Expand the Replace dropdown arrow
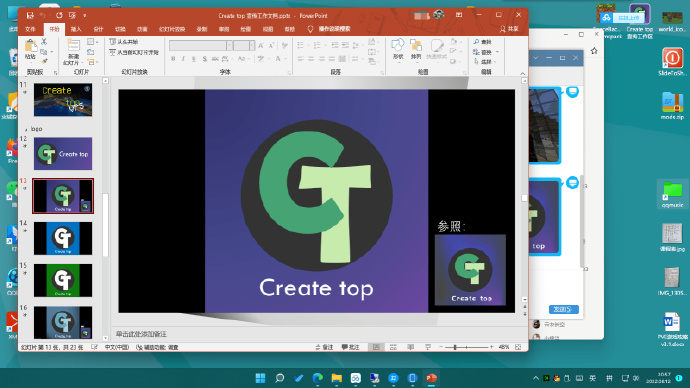The height and width of the screenshot is (388, 690). 498,52
